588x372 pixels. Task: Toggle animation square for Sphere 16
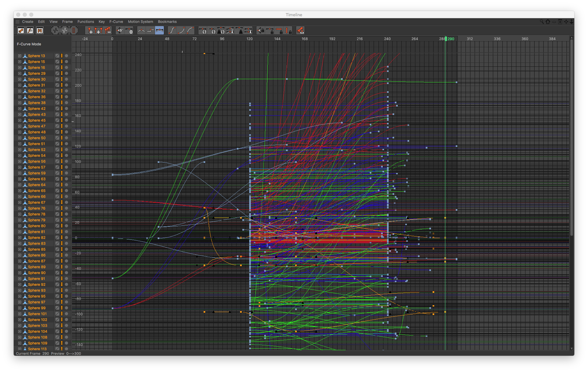pyautogui.click(x=57, y=68)
